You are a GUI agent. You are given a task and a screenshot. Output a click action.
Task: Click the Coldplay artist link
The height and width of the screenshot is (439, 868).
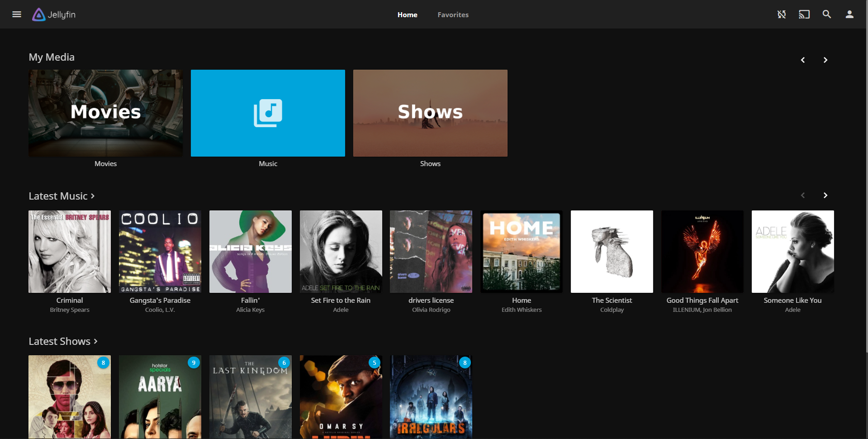click(612, 310)
